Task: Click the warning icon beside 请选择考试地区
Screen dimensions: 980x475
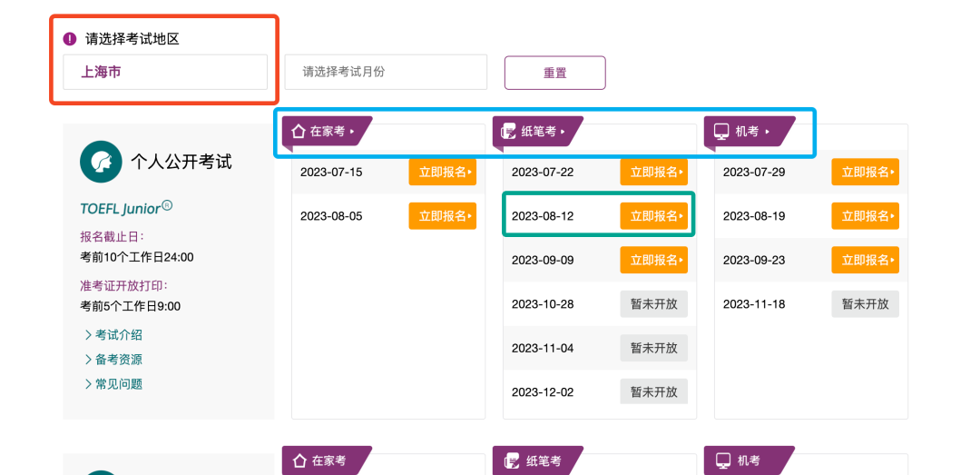Action: click(x=69, y=39)
